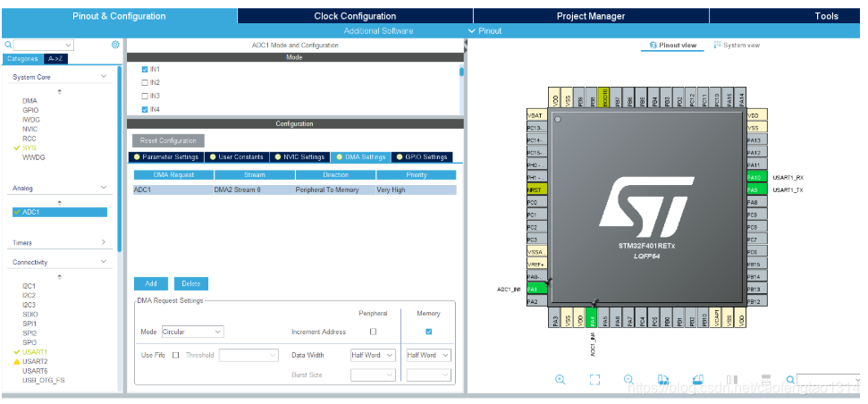Switch to the A->Z tab
The image size is (868, 404).
(55, 59)
